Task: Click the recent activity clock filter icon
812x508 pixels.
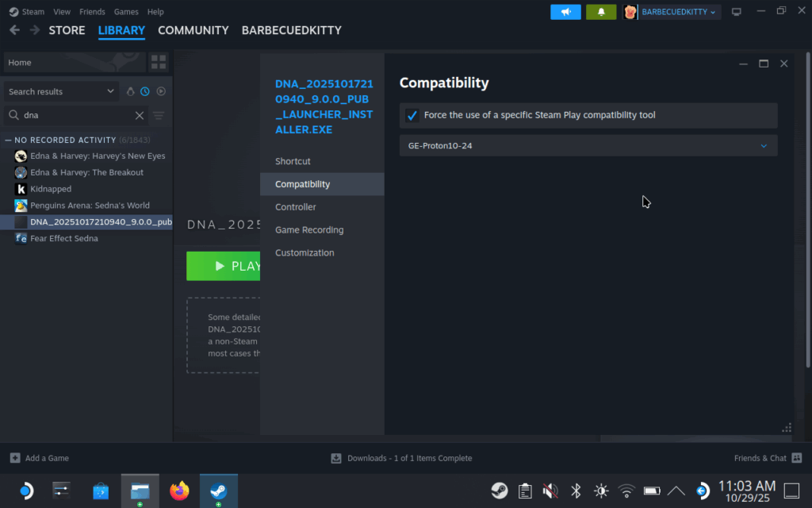Action: [x=145, y=91]
